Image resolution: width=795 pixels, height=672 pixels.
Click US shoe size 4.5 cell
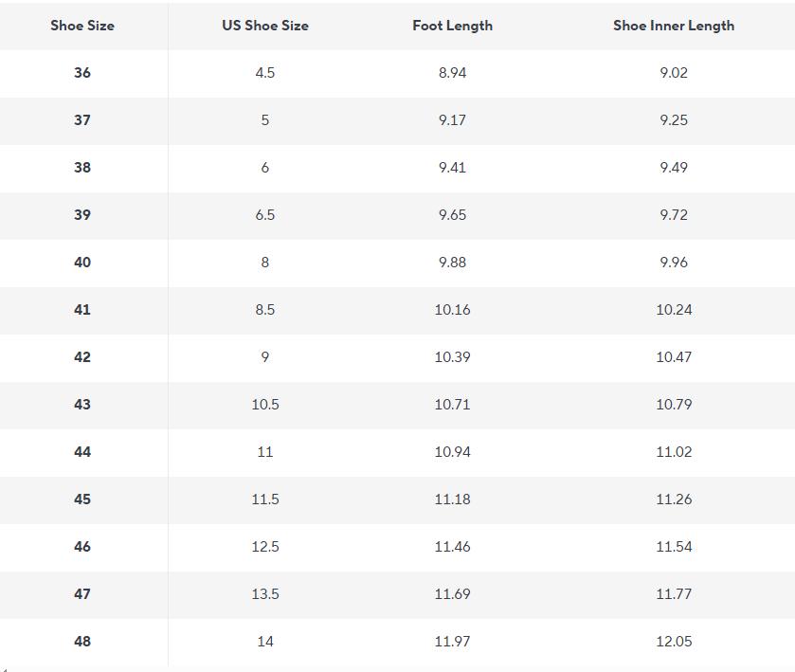tap(265, 73)
